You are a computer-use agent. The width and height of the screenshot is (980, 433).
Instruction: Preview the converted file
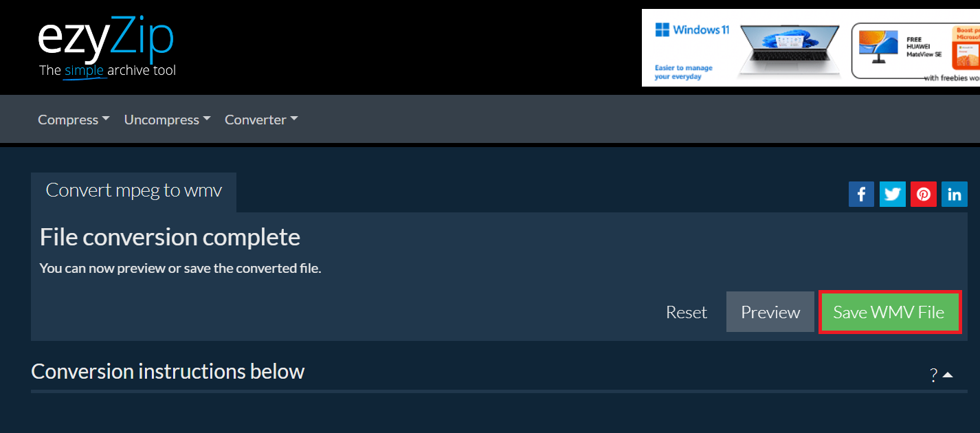(x=770, y=313)
